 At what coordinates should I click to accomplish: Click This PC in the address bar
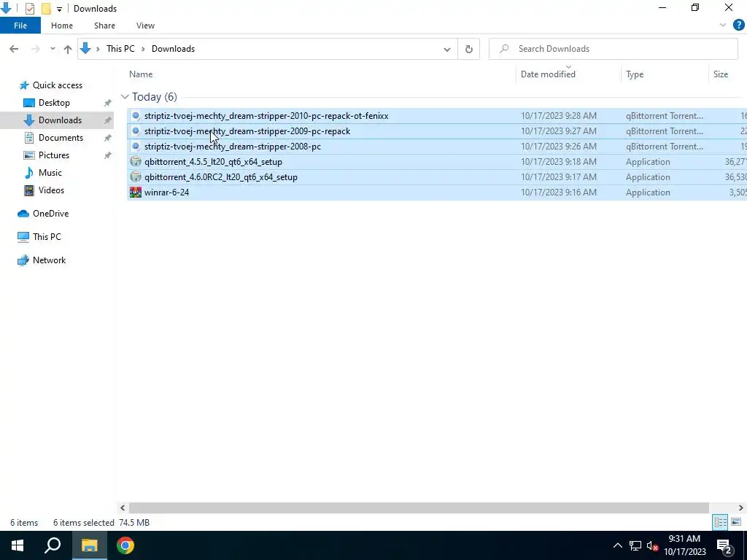coord(120,49)
